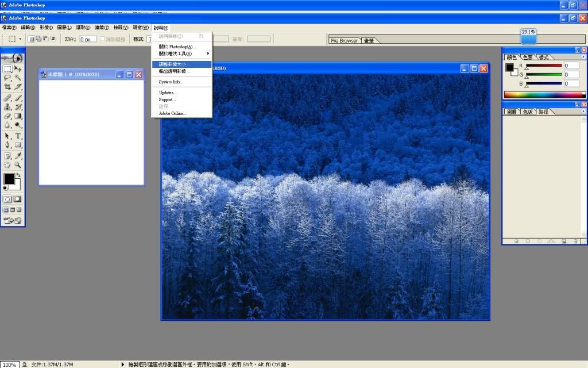Viewport: 588px width, 368px height.
Task: Select the Hand tool
Action: (x=8, y=164)
